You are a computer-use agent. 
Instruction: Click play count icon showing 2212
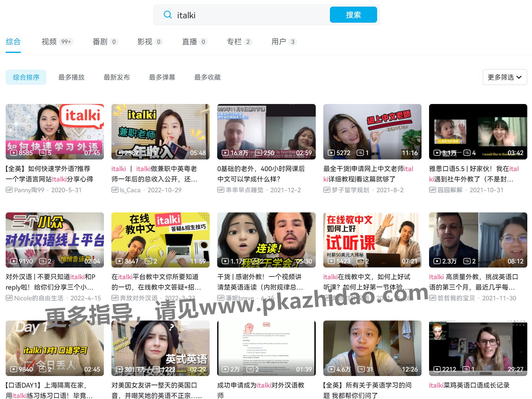tap(437, 369)
